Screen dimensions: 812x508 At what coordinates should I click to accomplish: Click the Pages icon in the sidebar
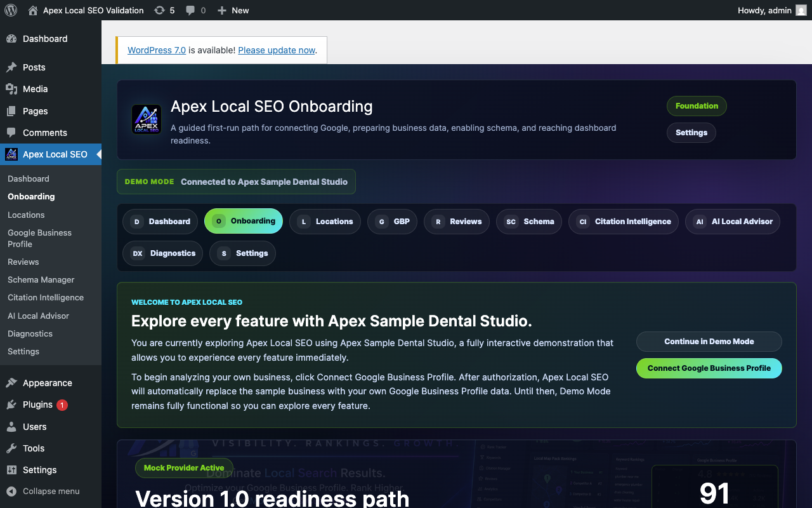click(11, 111)
